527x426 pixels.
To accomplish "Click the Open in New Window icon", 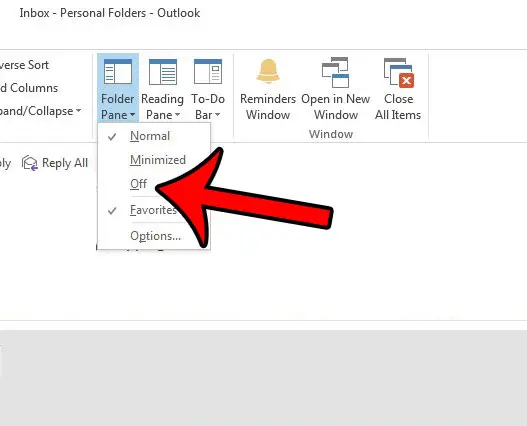I will [335, 72].
